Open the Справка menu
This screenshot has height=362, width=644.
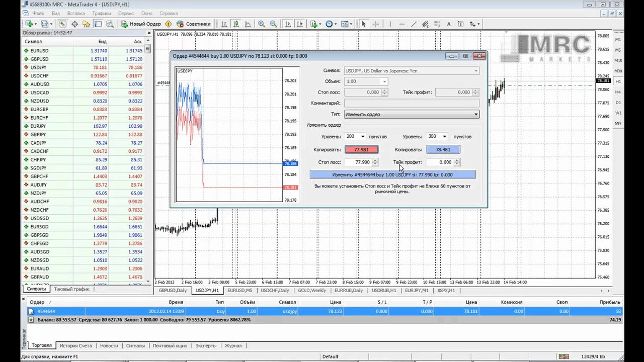pos(169,14)
